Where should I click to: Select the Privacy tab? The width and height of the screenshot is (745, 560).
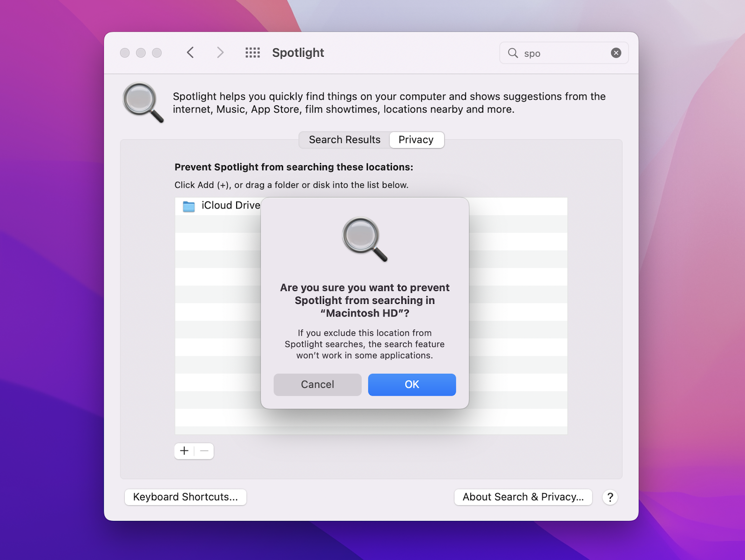click(x=416, y=140)
